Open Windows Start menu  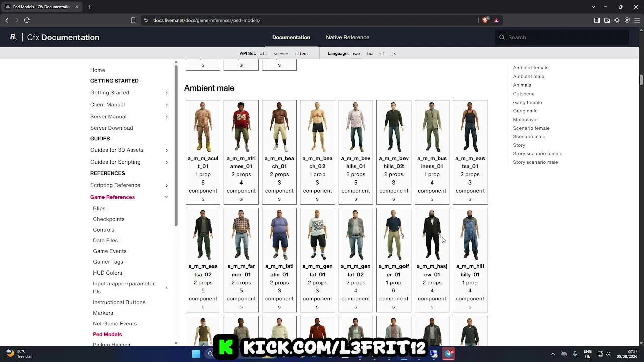click(x=196, y=354)
